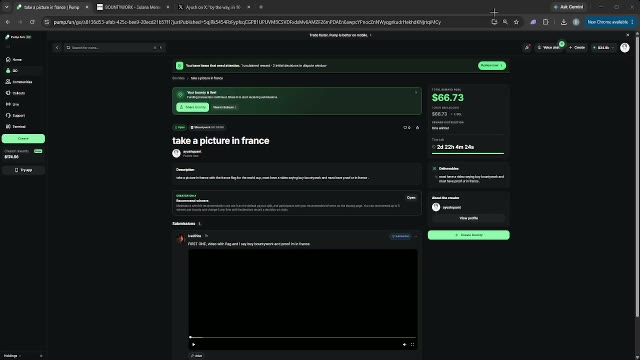
Task: Open the tab search dropdown at top left of Chrome
Action: (x=6, y=7)
